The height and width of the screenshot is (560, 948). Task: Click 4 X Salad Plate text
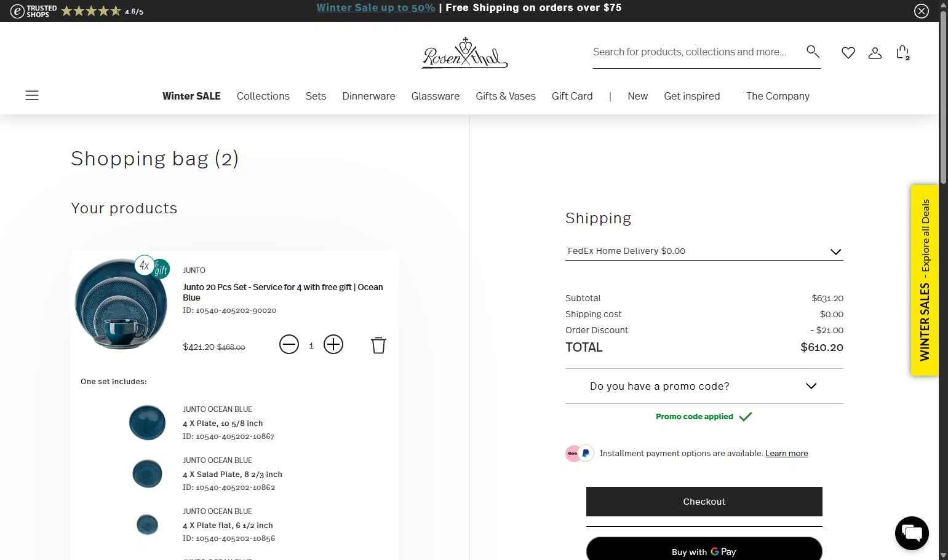(233, 475)
